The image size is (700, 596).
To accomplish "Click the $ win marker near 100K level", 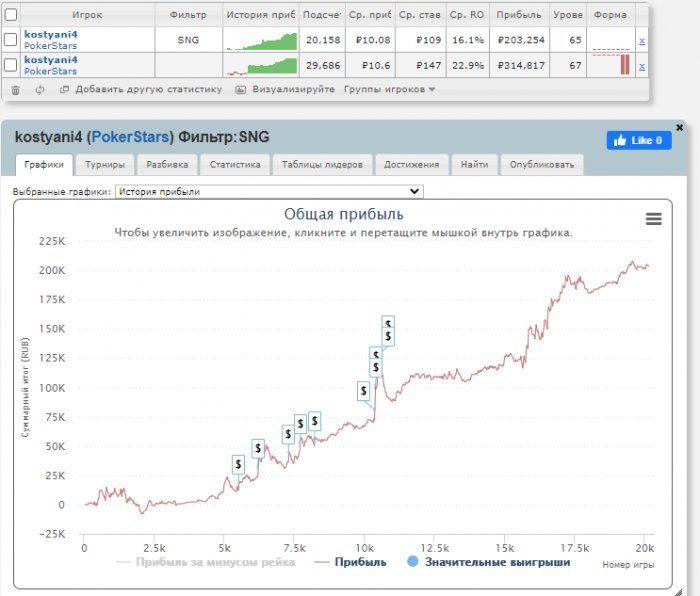I will [x=363, y=391].
